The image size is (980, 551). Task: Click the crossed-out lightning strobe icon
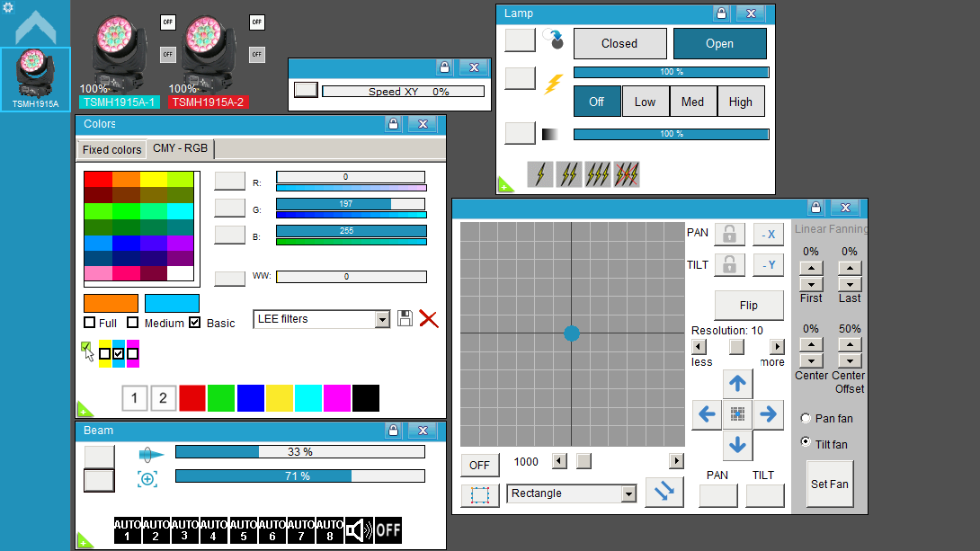(x=627, y=174)
